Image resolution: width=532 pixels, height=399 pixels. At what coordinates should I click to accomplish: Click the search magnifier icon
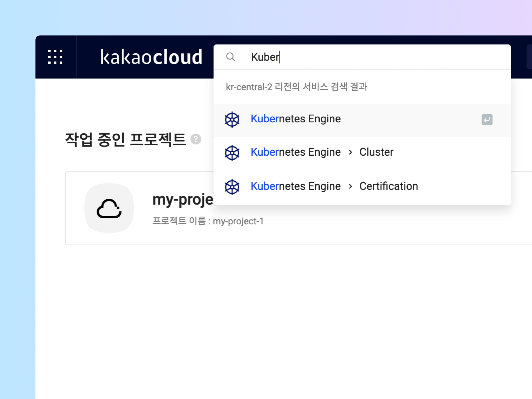[x=230, y=57]
